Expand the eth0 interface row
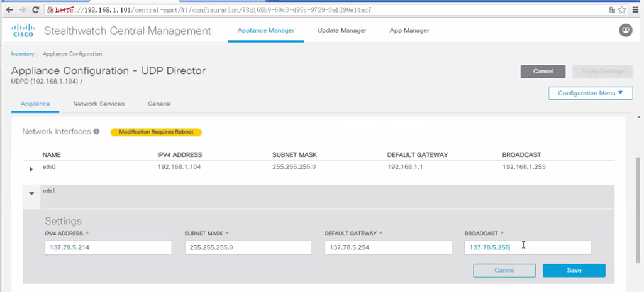The width and height of the screenshot is (644, 292). (x=31, y=170)
